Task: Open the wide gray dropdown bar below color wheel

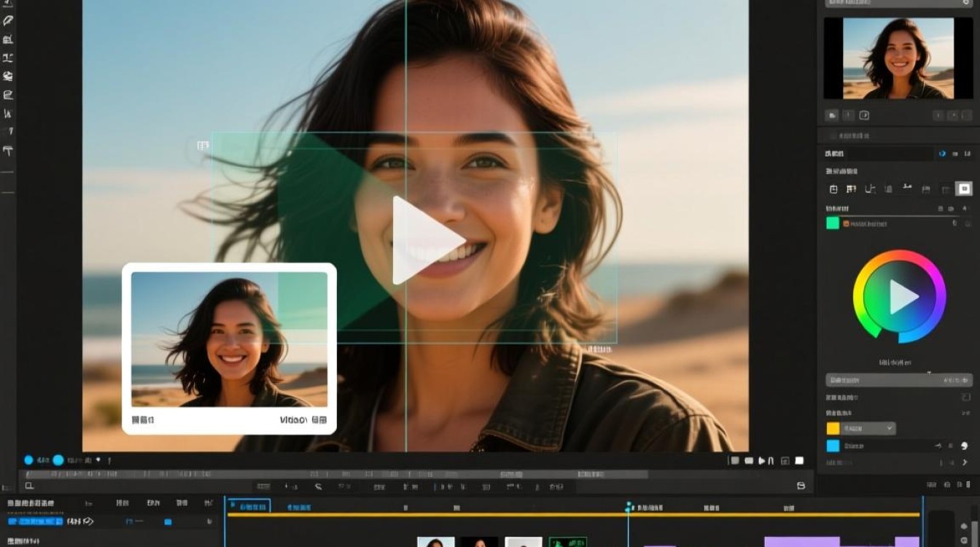Action: click(899, 380)
